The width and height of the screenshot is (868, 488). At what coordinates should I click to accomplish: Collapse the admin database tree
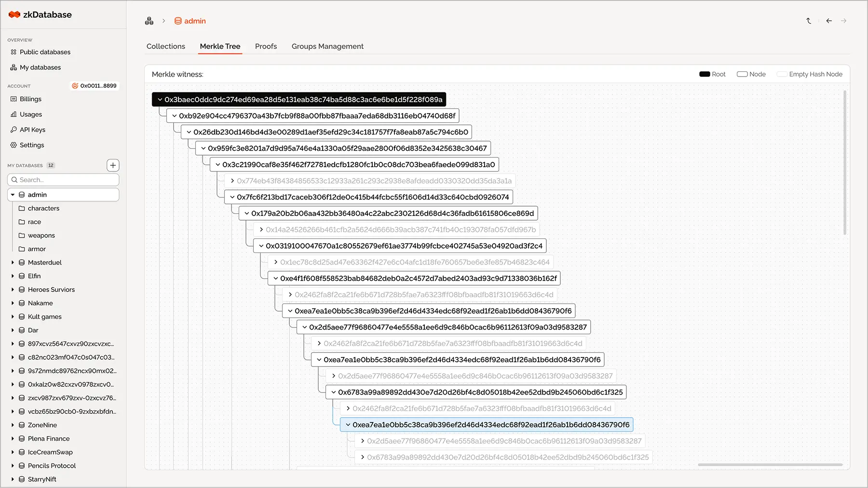coord(13,195)
